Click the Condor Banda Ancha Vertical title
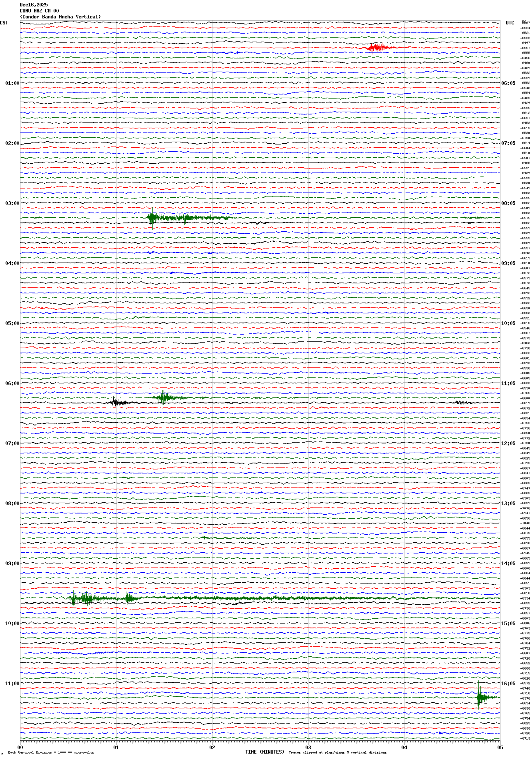The height and width of the screenshot is (758, 532). pos(60,17)
